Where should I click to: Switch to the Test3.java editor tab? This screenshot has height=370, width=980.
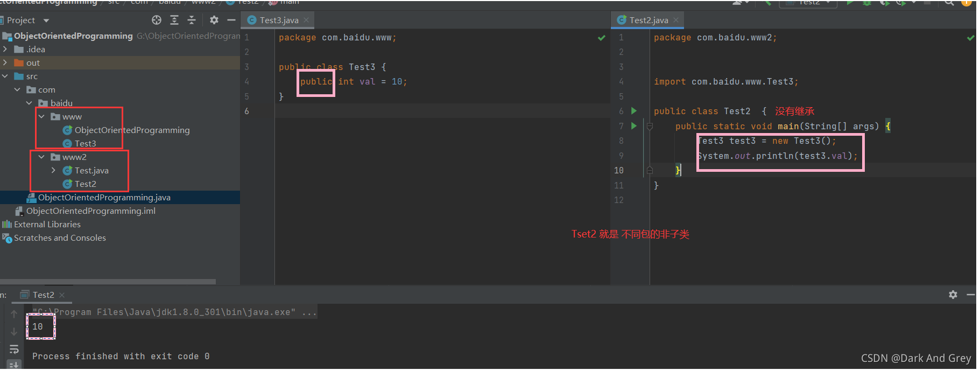(x=278, y=20)
